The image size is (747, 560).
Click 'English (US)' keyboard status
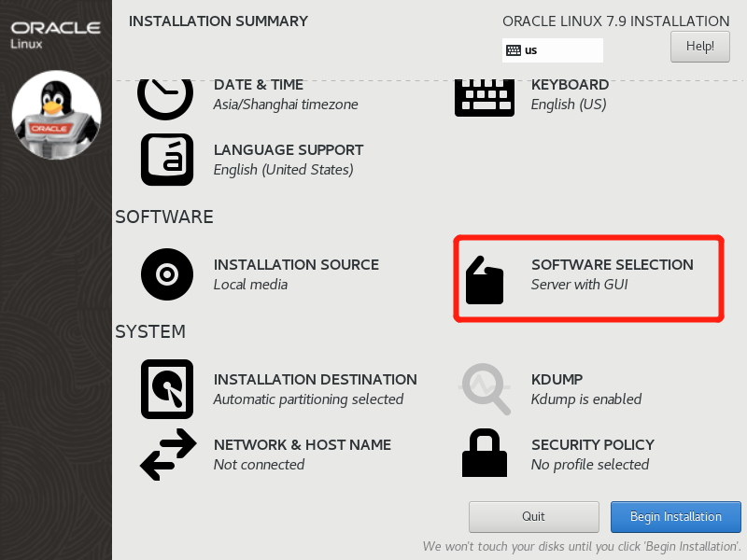tap(569, 105)
